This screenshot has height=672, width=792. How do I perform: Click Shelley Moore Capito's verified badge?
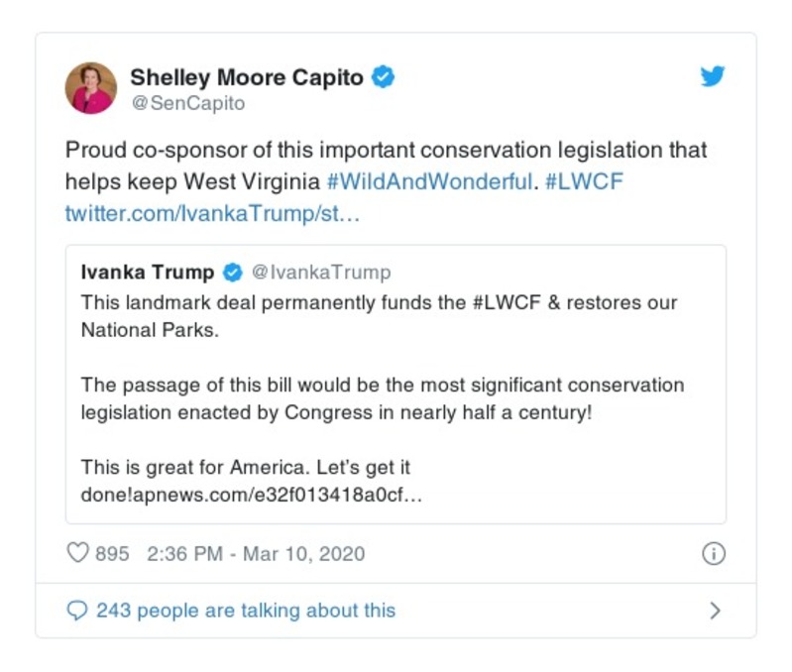pos(384,77)
